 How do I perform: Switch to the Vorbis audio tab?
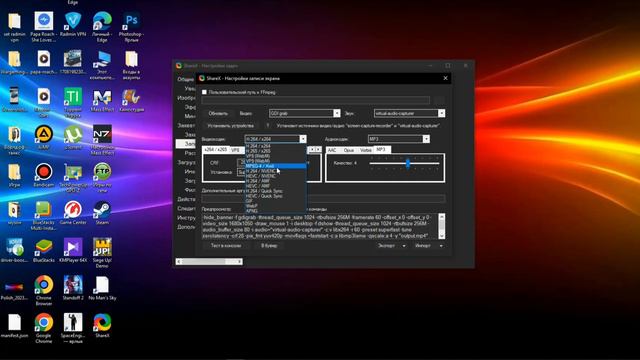pyautogui.click(x=366, y=150)
